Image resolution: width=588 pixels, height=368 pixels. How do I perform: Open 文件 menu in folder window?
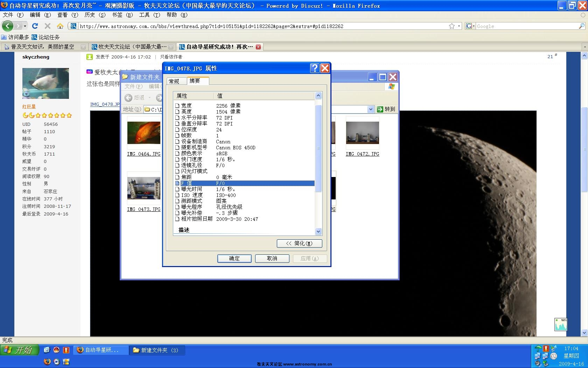tap(133, 86)
